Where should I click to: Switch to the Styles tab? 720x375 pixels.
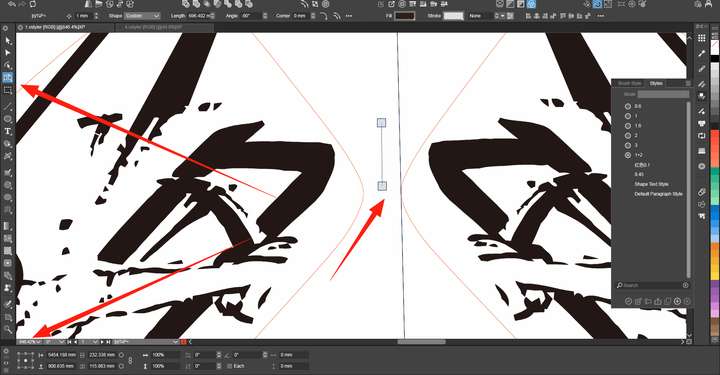656,83
